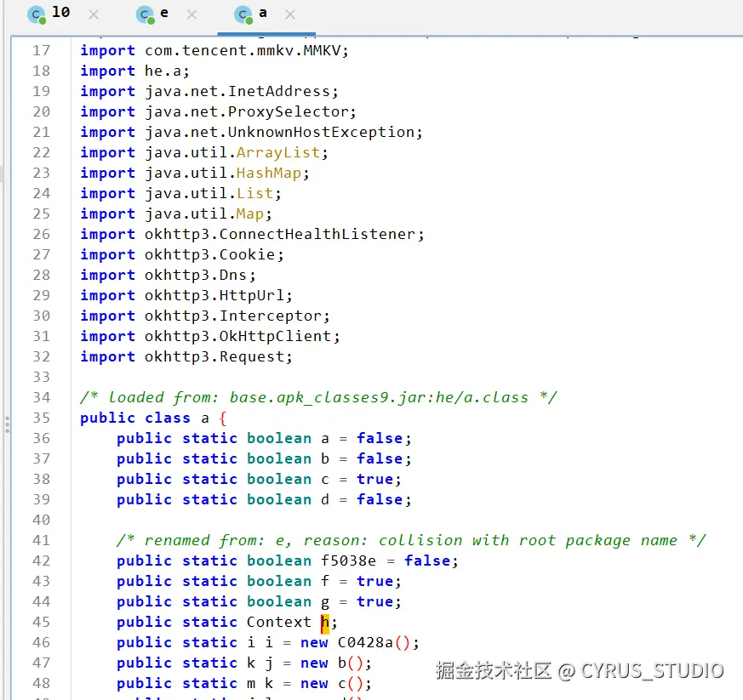The width and height of the screenshot is (743, 700).
Task: Click the Context type on line 45
Action: (278, 623)
